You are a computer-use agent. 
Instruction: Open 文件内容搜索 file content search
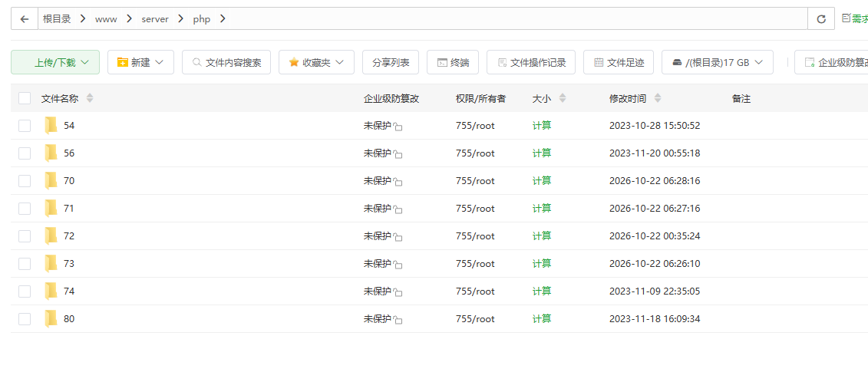(x=226, y=62)
